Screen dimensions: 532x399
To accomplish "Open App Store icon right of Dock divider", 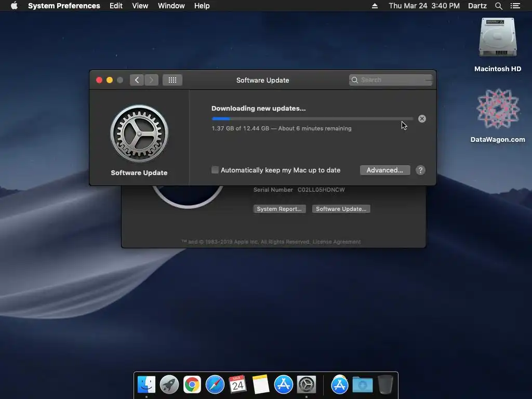I will click(340, 385).
